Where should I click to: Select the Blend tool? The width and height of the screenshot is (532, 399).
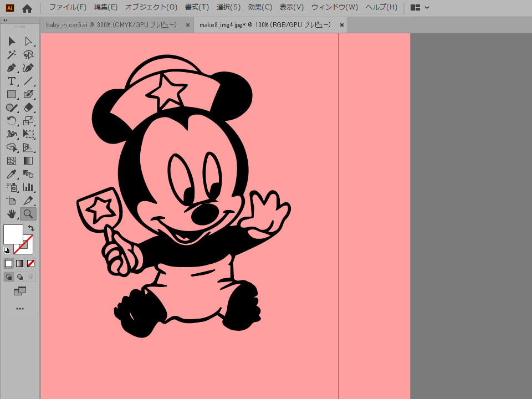(28, 174)
